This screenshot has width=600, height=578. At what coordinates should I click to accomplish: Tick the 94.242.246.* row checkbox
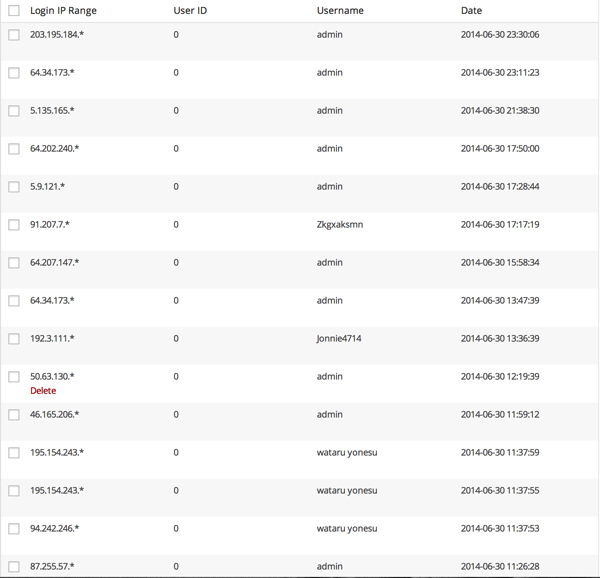coord(14,529)
